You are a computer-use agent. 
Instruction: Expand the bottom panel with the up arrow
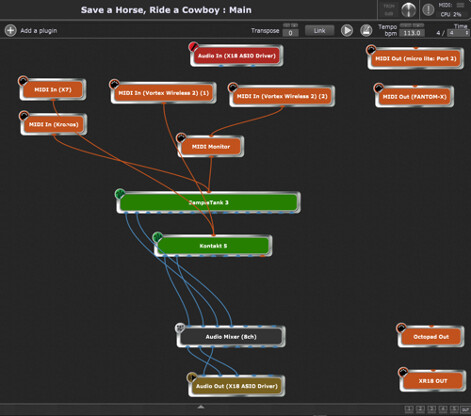click(x=200, y=407)
